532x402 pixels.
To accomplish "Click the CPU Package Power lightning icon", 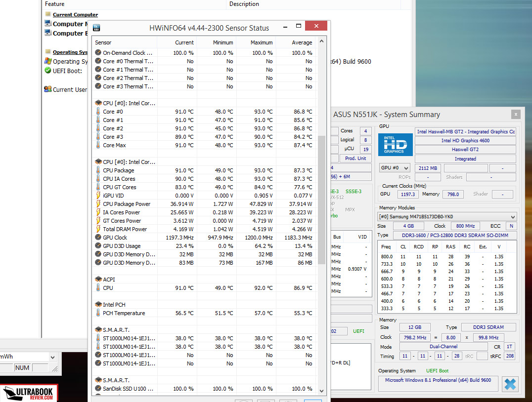I will pos(98,203).
